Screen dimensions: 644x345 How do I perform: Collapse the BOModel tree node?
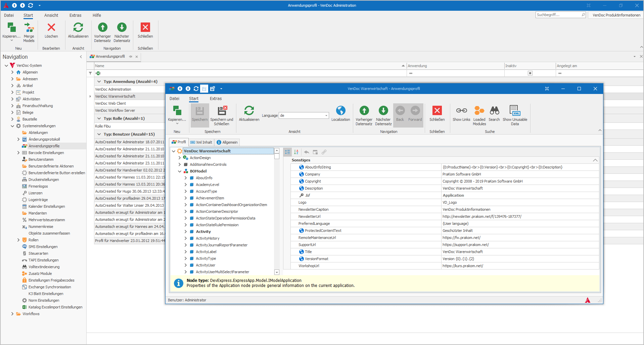click(180, 171)
